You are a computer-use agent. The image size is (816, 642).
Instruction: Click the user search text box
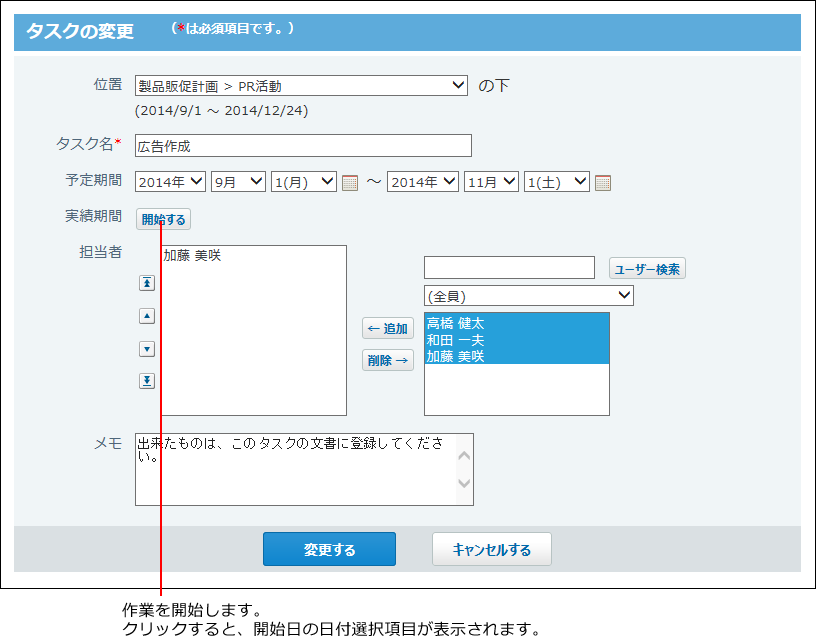[509, 267]
